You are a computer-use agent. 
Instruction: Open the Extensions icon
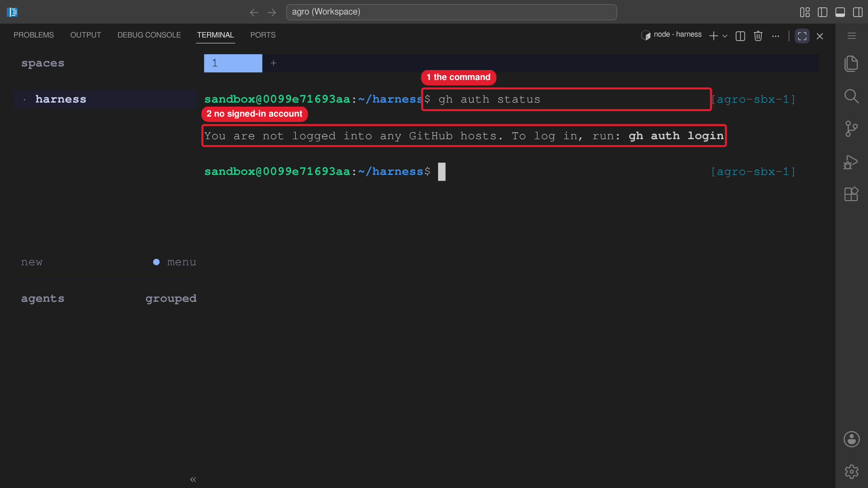coord(851,194)
